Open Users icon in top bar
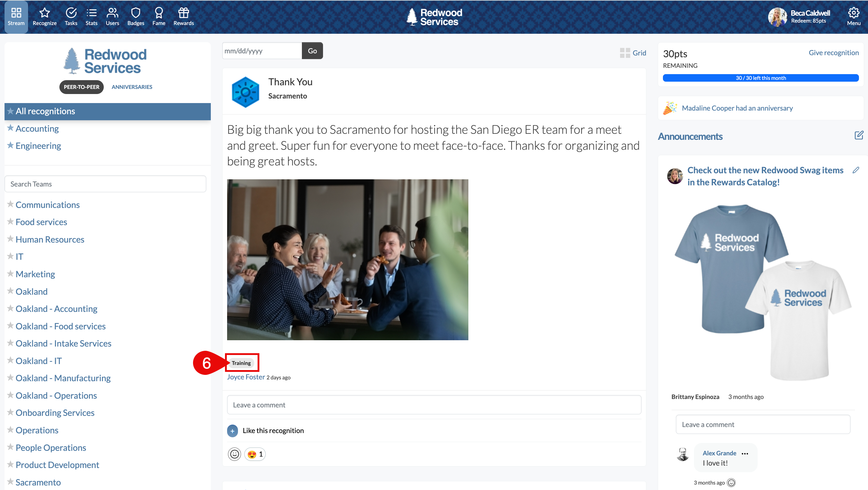The height and width of the screenshot is (490, 868). 112,13
